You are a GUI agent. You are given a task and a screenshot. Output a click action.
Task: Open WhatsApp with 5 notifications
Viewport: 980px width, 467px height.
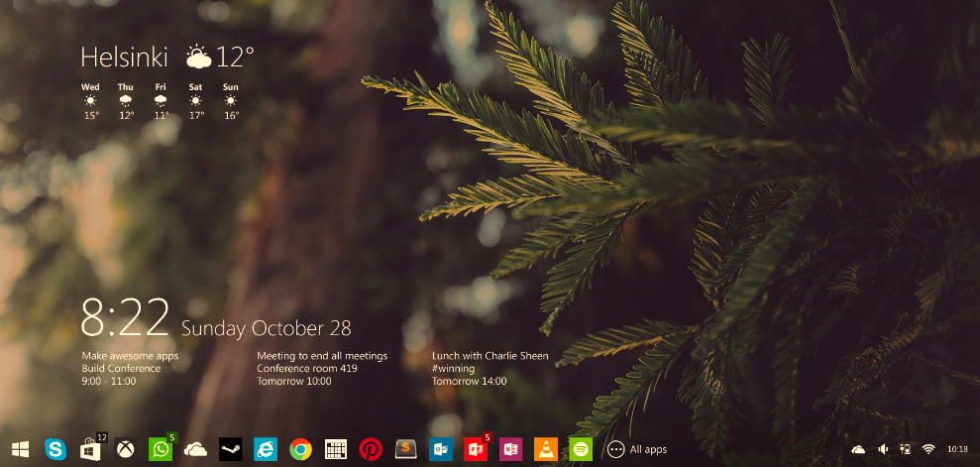pyautogui.click(x=160, y=449)
